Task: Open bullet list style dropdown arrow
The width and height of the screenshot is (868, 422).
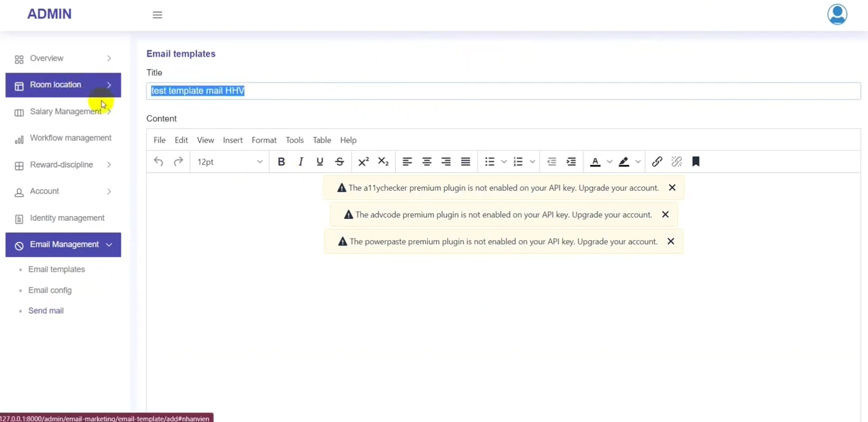Action: (x=504, y=162)
